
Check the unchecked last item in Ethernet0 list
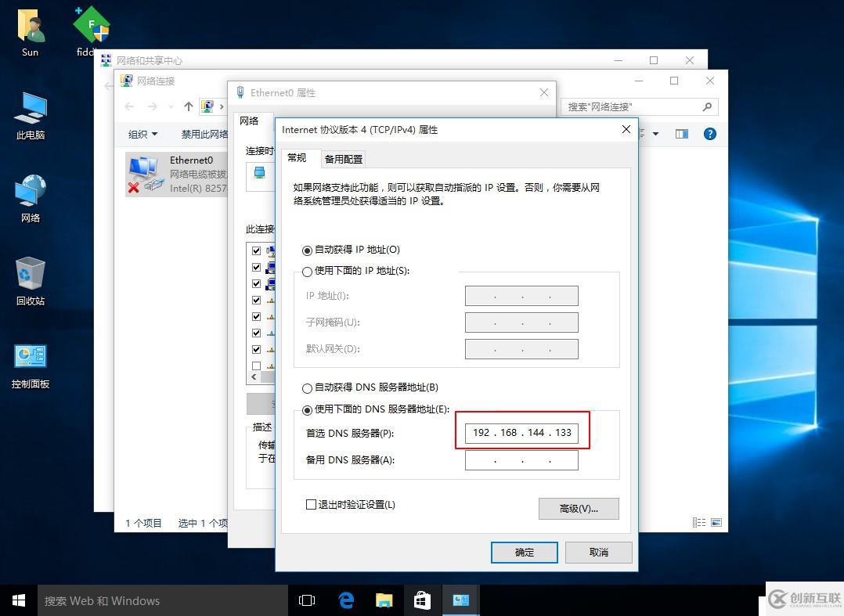(256, 366)
